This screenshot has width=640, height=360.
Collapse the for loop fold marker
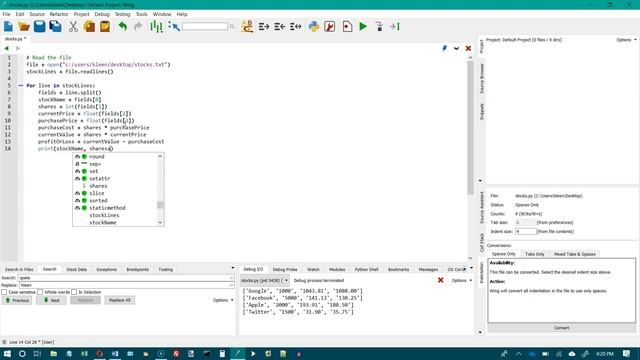(x=21, y=86)
